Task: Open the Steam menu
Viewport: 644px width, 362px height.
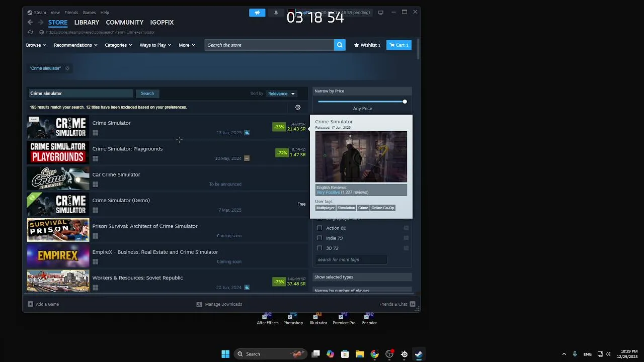Action: [x=40, y=13]
